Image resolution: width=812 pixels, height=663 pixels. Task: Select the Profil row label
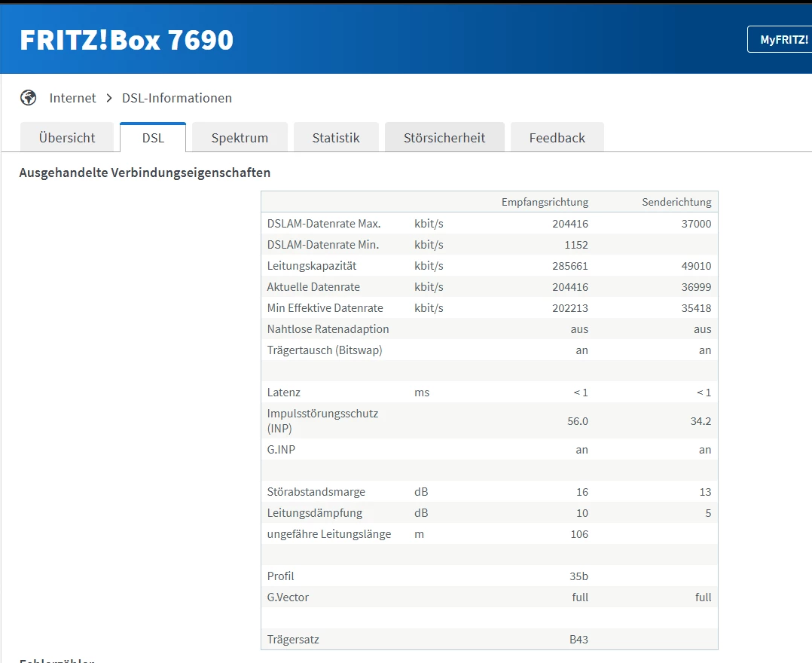pos(280,576)
